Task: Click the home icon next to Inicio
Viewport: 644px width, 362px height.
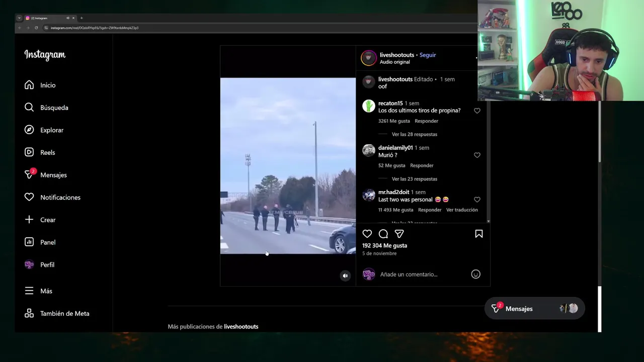Action: coord(29,85)
